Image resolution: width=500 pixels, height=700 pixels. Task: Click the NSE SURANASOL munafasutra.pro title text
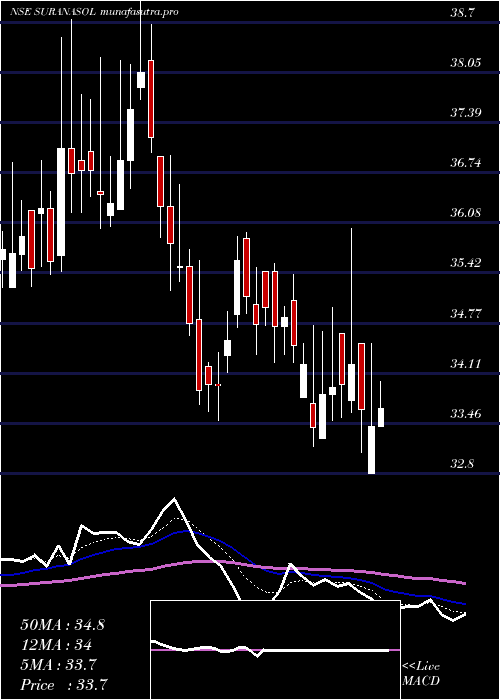[94, 12]
